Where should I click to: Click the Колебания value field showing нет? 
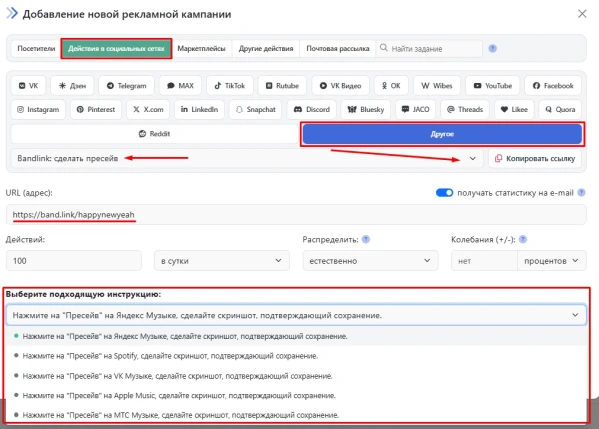coord(484,261)
